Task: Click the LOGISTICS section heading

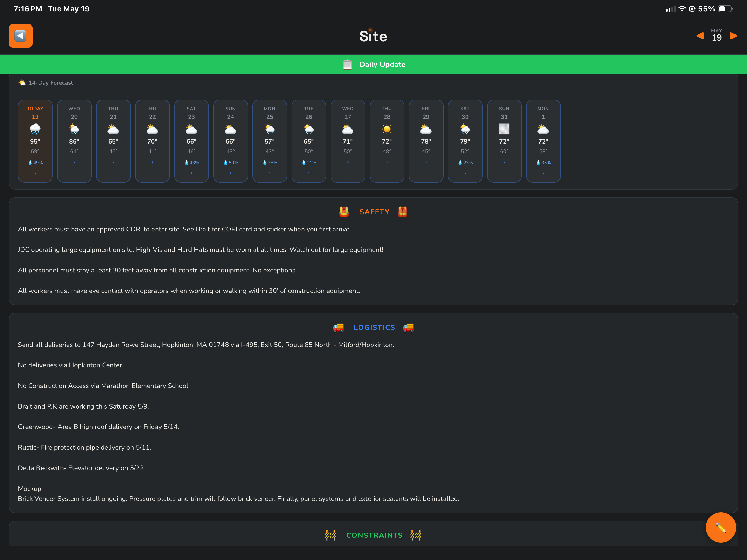Action: [374, 327]
